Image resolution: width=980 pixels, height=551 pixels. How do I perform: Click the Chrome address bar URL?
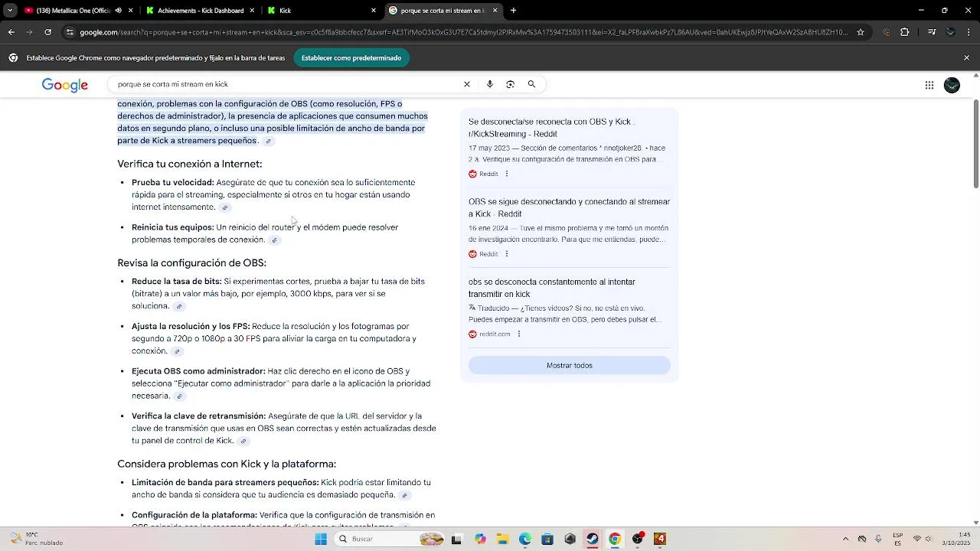(463, 32)
